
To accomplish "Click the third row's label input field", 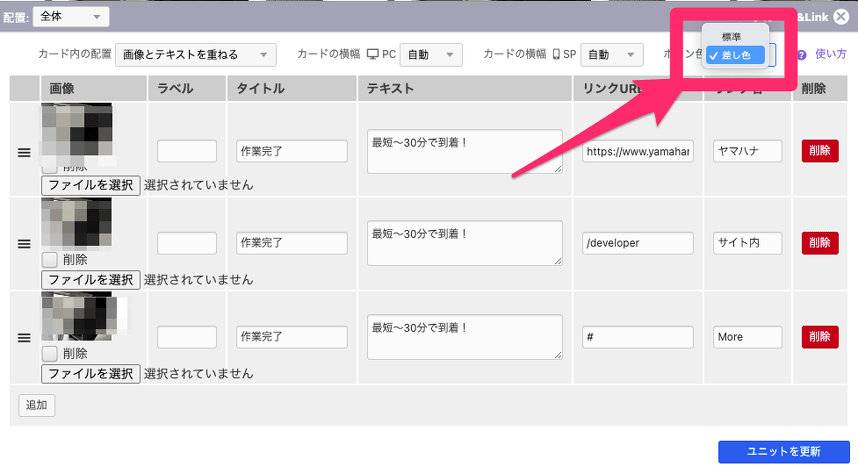I will point(186,337).
